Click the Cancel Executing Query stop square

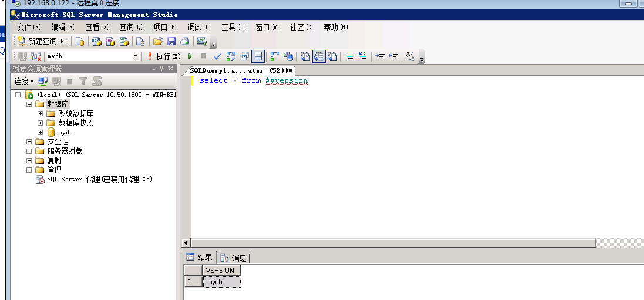[x=203, y=56]
